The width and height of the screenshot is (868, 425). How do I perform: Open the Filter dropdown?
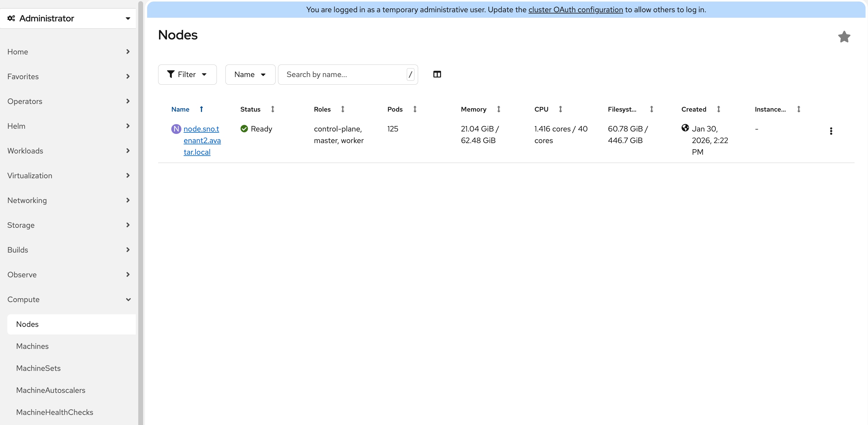187,74
